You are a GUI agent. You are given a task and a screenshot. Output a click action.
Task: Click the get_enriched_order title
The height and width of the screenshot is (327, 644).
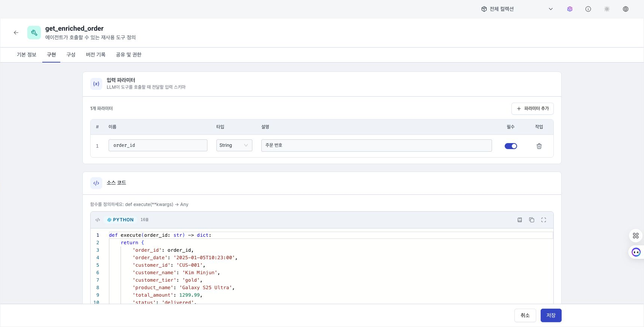[x=75, y=28]
